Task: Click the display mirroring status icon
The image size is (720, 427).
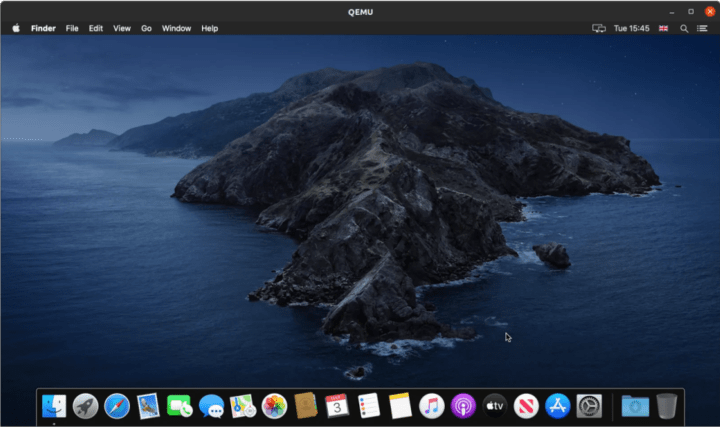Action: coord(599,28)
